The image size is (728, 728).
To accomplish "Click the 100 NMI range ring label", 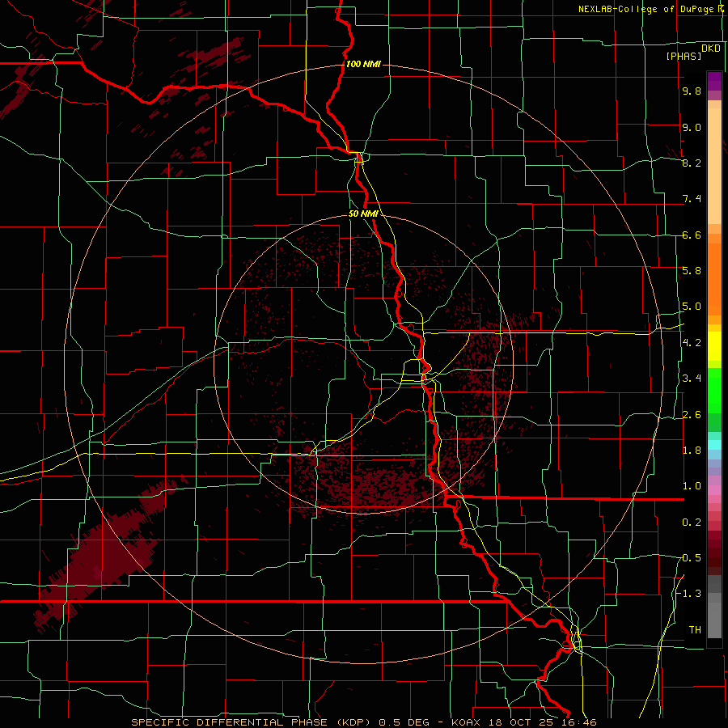I will [x=363, y=64].
